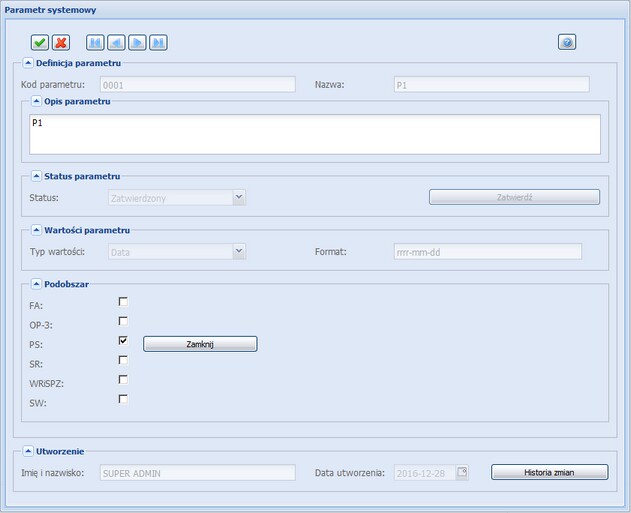631x513 pixels.
Task: Go to the first record
Action: tap(95, 42)
